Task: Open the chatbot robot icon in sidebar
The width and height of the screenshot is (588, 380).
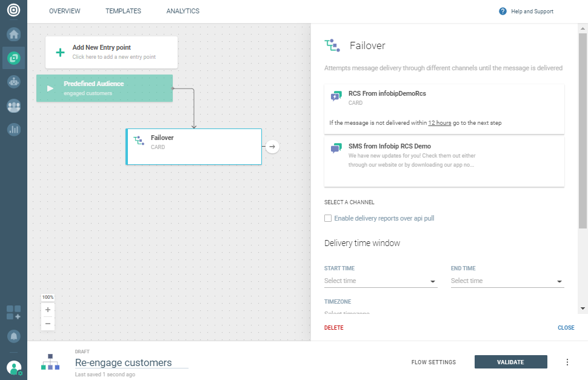Action: 13,82
